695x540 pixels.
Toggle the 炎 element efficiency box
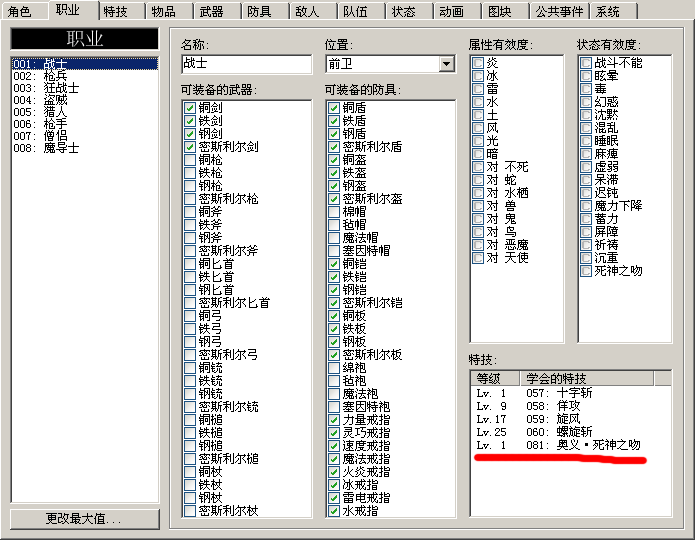click(x=478, y=63)
